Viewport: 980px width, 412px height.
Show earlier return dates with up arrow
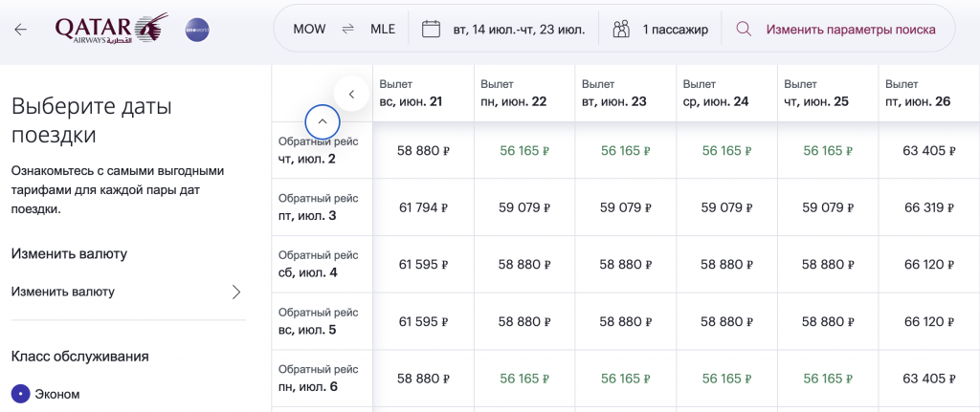(x=323, y=121)
